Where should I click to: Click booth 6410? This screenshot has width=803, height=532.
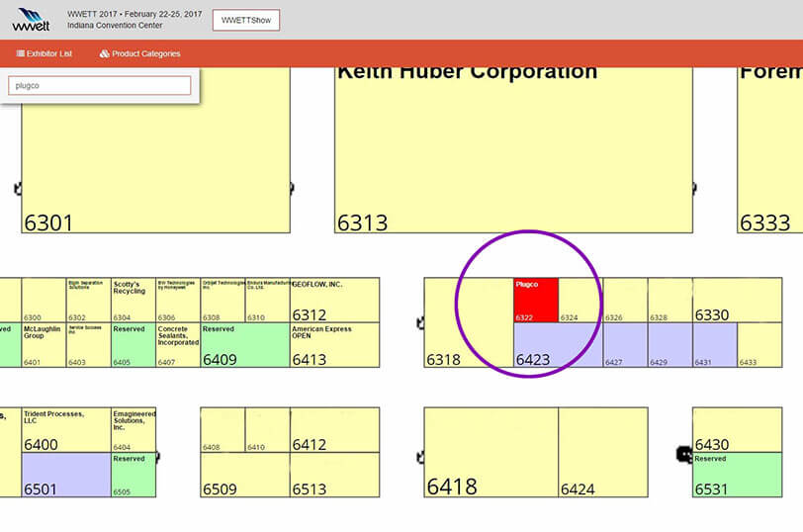click(x=267, y=430)
